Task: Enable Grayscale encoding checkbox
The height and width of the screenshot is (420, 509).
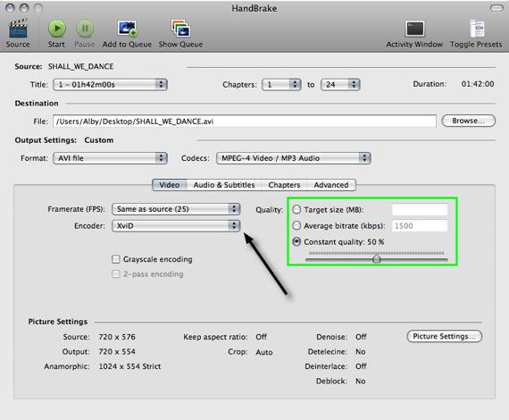Action: [x=115, y=259]
